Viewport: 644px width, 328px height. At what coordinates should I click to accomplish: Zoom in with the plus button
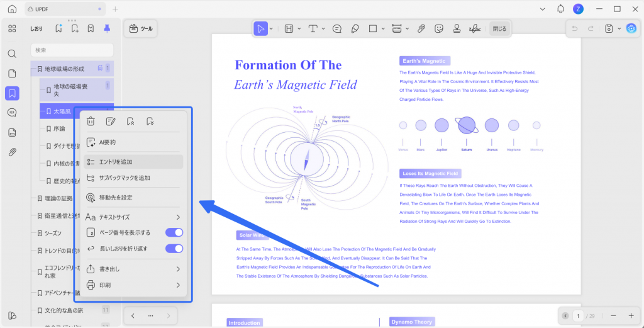(x=631, y=315)
